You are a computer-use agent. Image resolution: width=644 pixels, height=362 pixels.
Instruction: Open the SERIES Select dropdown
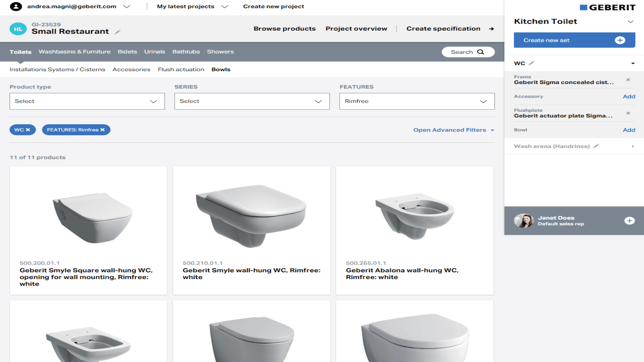(252, 101)
